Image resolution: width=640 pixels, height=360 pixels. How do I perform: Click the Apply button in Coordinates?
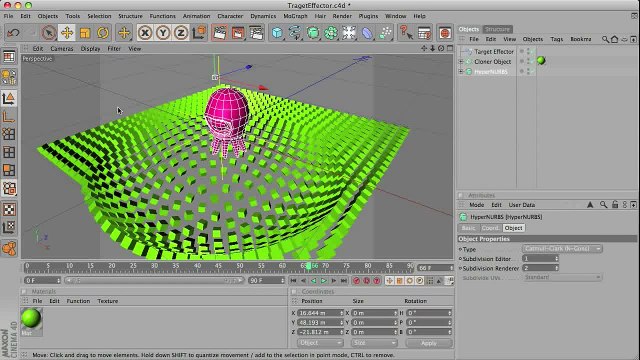tap(429, 343)
